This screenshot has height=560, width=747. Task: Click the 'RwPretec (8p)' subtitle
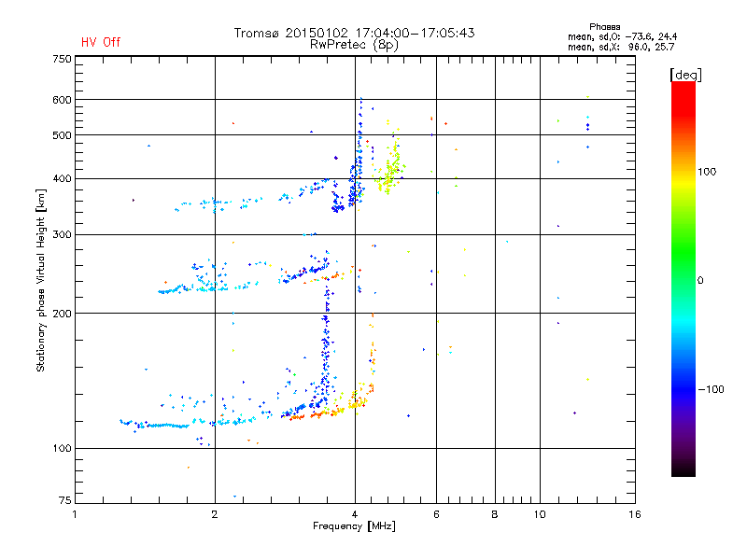click(x=354, y=45)
